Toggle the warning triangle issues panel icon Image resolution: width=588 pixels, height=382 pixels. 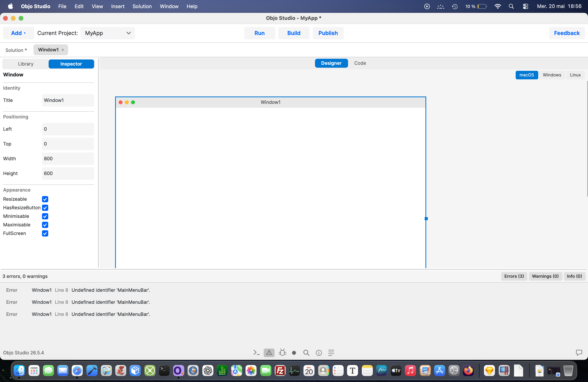(x=269, y=353)
